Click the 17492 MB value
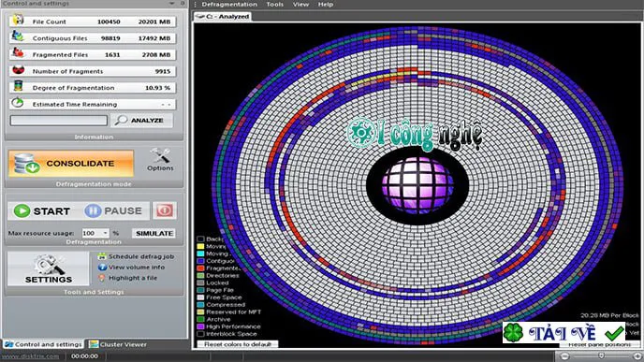 [154, 38]
